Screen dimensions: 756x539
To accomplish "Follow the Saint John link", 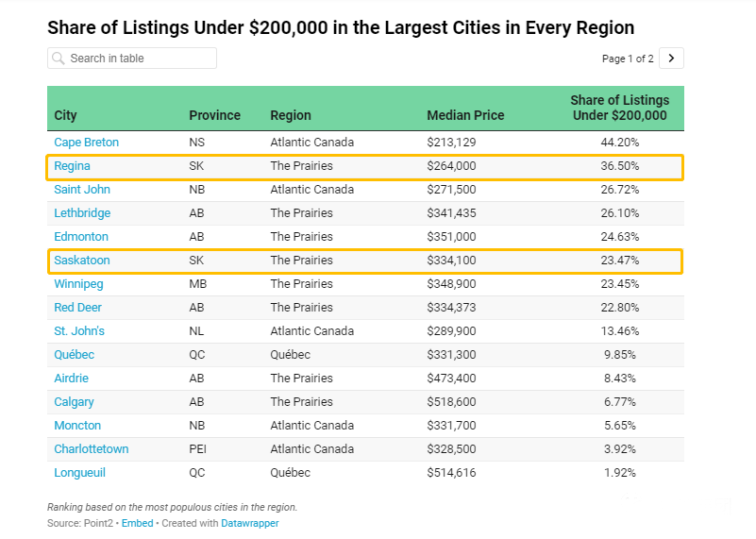I will click(82, 190).
